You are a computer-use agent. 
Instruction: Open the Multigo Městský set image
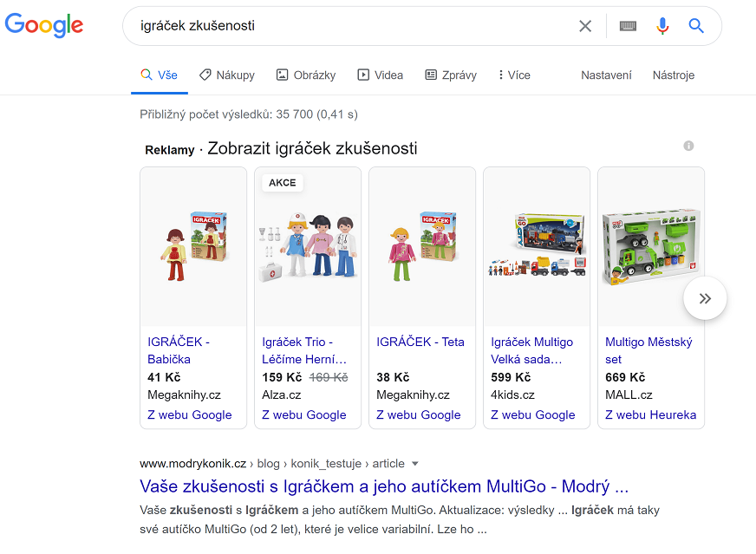tap(651, 247)
